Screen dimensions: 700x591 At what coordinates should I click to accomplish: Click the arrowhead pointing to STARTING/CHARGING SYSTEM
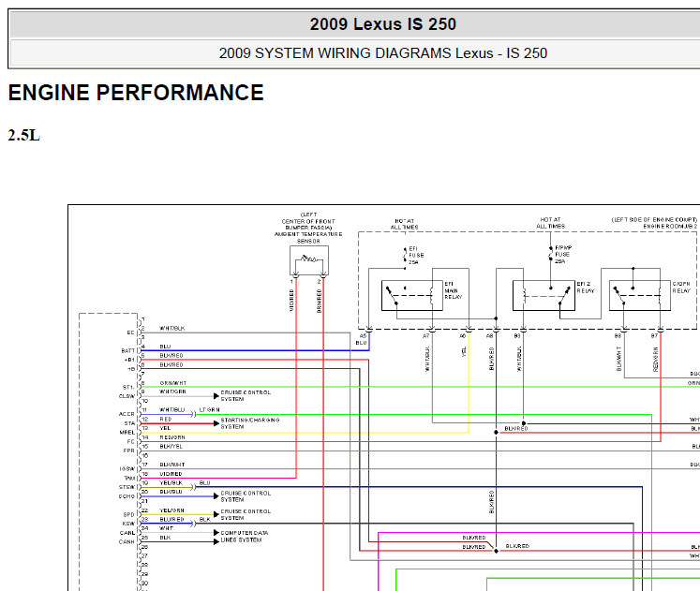click(x=216, y=422)
